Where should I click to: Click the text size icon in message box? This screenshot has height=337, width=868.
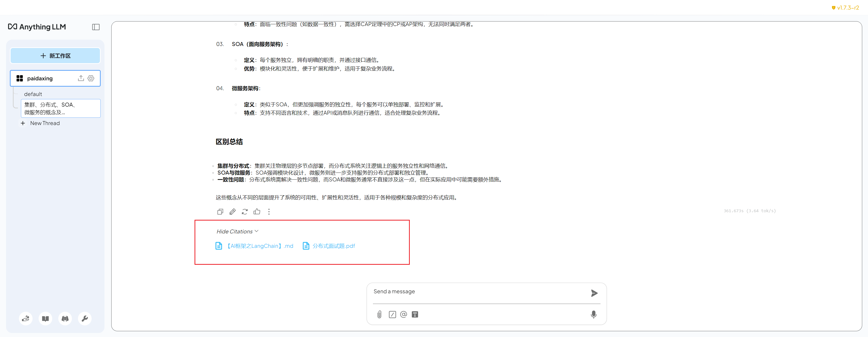pos(415,315)
